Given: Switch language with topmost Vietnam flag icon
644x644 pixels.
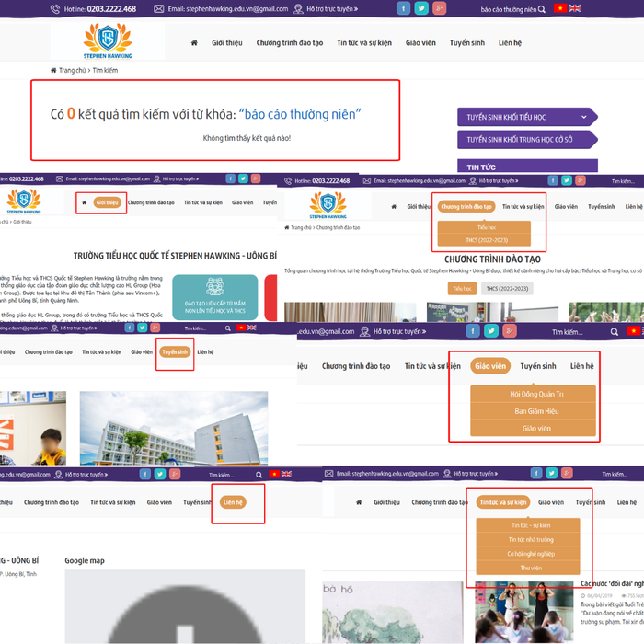Looking at the screenshot, I should [559, 8].
